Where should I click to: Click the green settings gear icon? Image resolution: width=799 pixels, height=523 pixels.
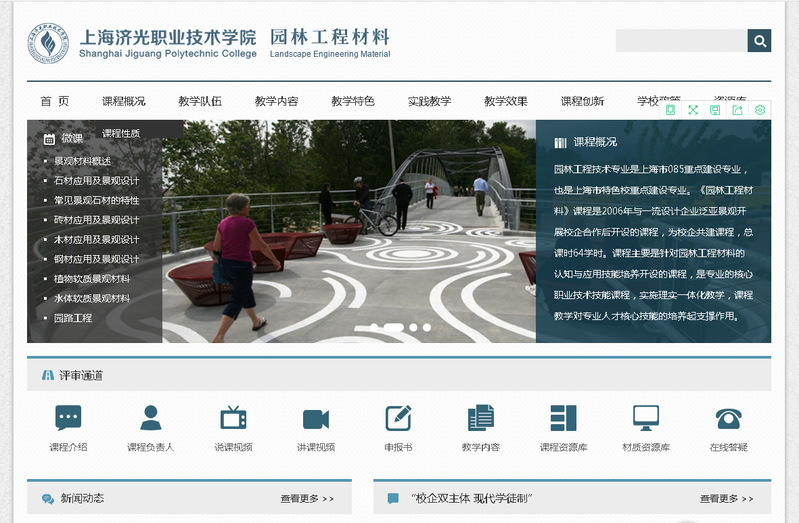760,110
